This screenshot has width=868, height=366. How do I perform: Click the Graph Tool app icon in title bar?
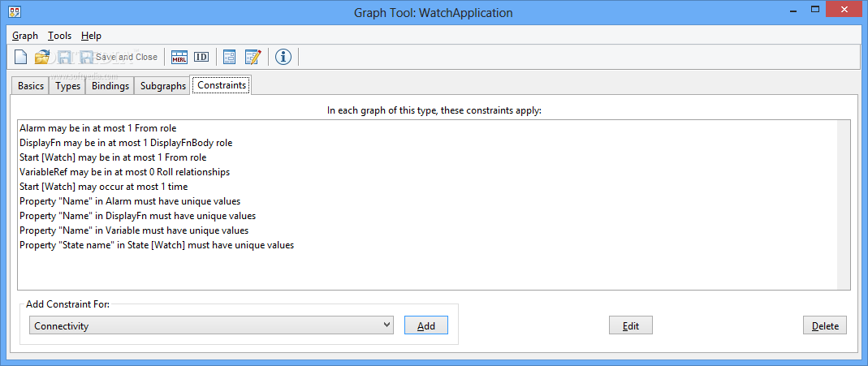[15, 11]
